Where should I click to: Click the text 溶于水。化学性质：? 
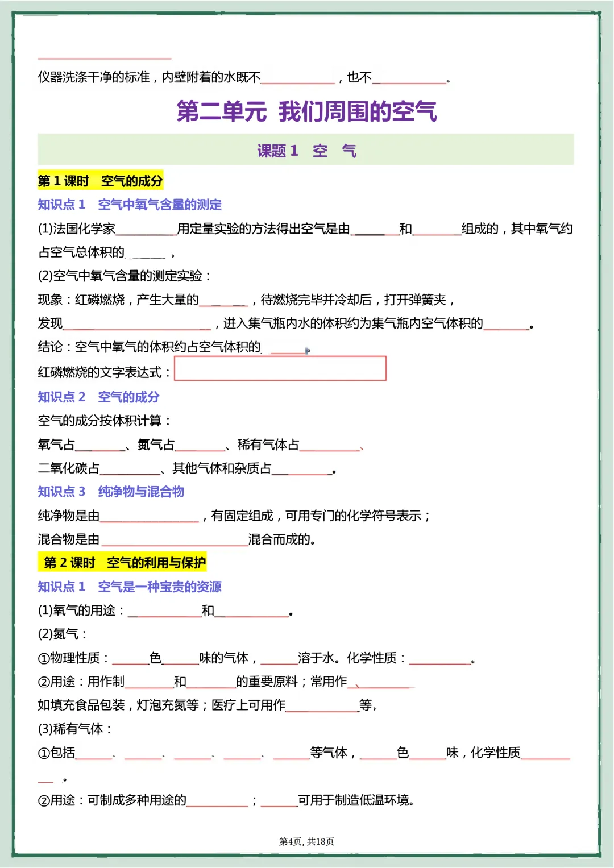352,658
